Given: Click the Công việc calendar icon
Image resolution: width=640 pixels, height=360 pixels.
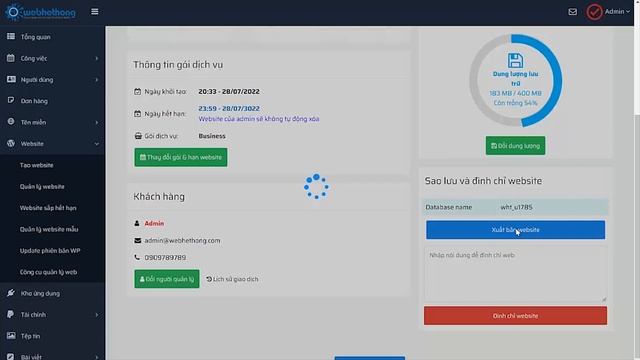Looking at the screenshot, I should tap(11, 58).
